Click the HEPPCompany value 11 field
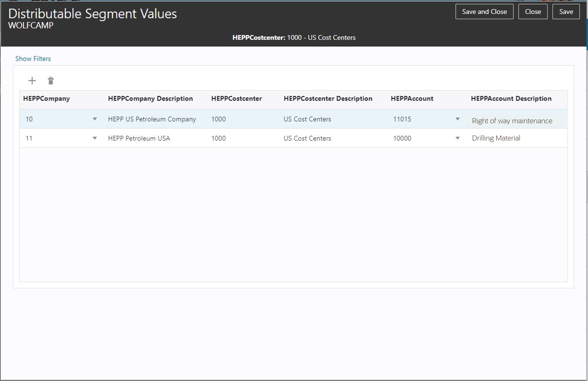 click(x=61, y=138)
